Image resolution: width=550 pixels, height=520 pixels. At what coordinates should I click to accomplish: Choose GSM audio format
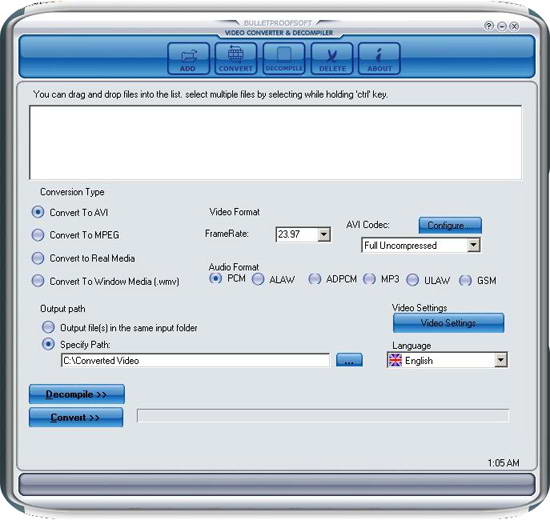(478, 280)
